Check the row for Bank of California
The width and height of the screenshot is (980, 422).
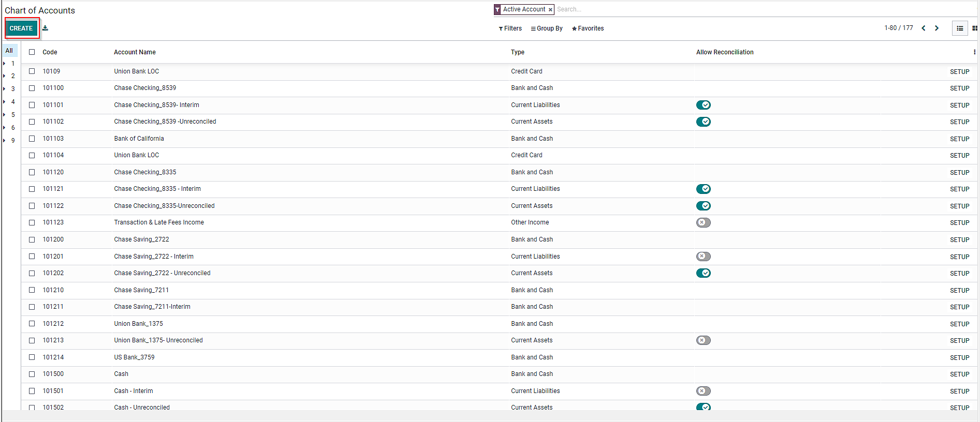tap(32, 139)
